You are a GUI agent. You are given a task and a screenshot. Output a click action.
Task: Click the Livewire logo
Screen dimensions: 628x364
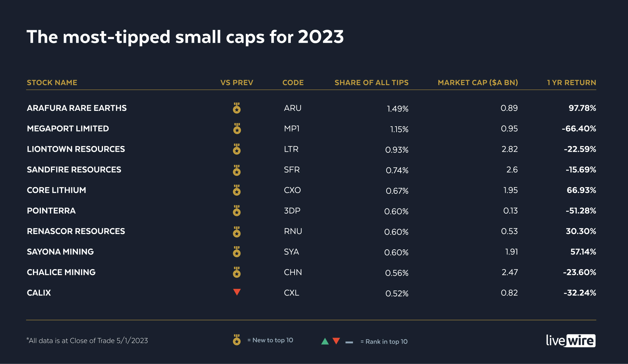coord(571,340)
